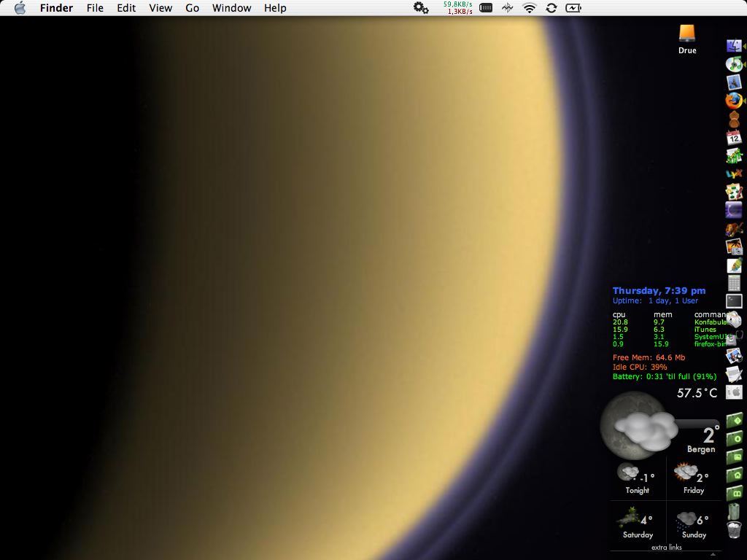Open the Finder dock icon
The image size is (747, 560).
tap(734, 46)
